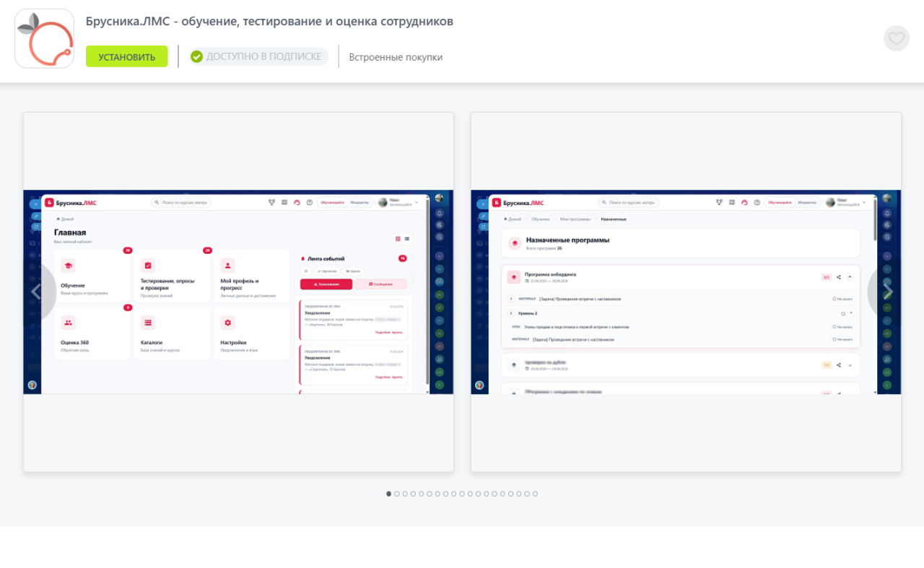Viewport: 924px width, 568px height.
Task: Click the Брусника.ЛМС app title text
Action: [x=269, y=22]
